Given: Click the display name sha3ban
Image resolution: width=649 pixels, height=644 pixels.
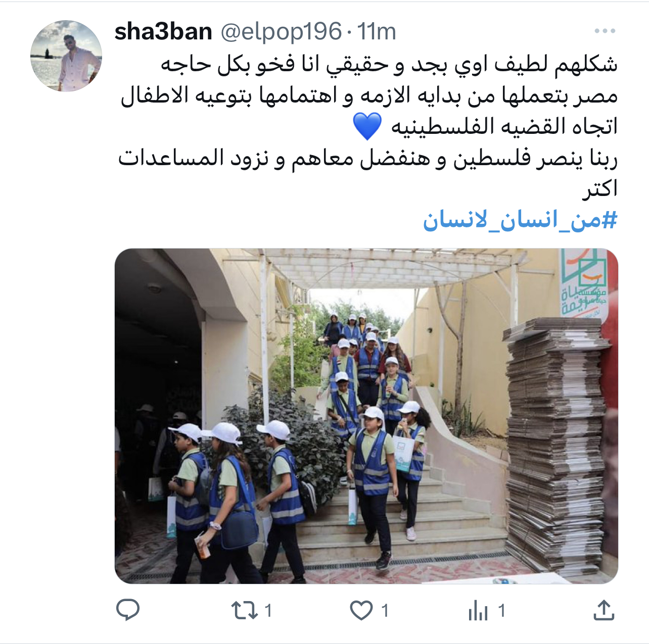Looking at the screenshot, I should [163, 32].
